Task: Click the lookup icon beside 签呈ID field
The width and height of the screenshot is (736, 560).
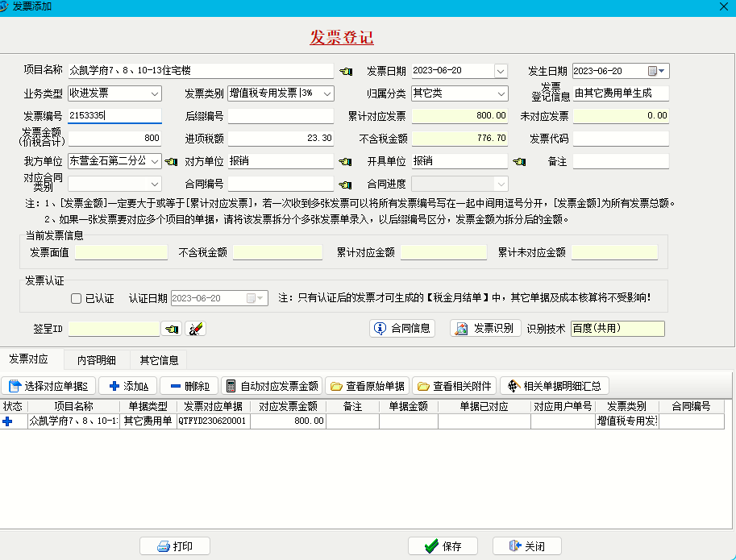Action: tap(172, 329)
